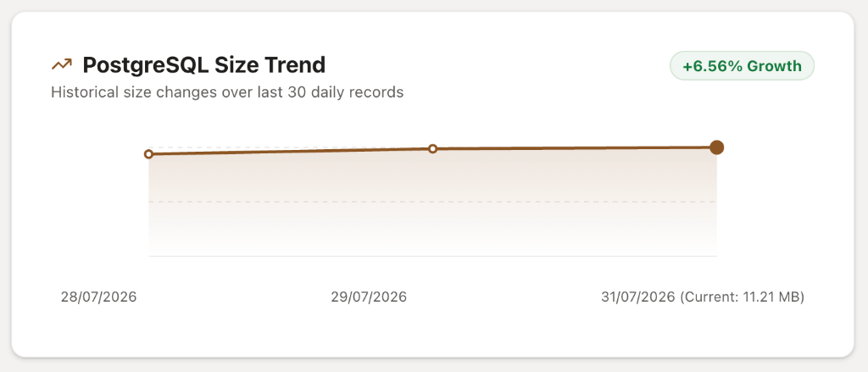Click the 28/07/2026 date label
Viewport: 868px width, 372px height.
click(98, 297)
